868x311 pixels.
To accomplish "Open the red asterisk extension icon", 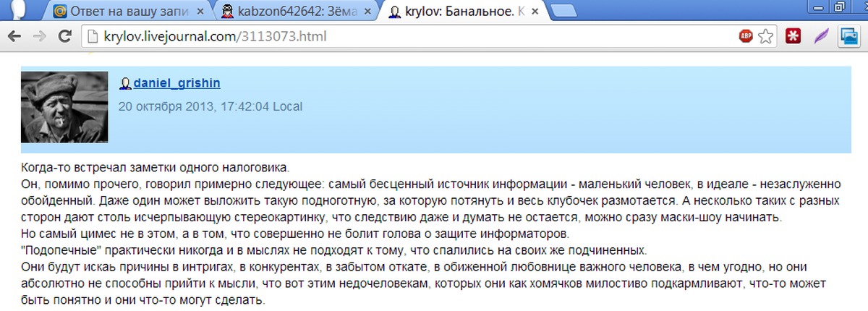I will 793,35.
